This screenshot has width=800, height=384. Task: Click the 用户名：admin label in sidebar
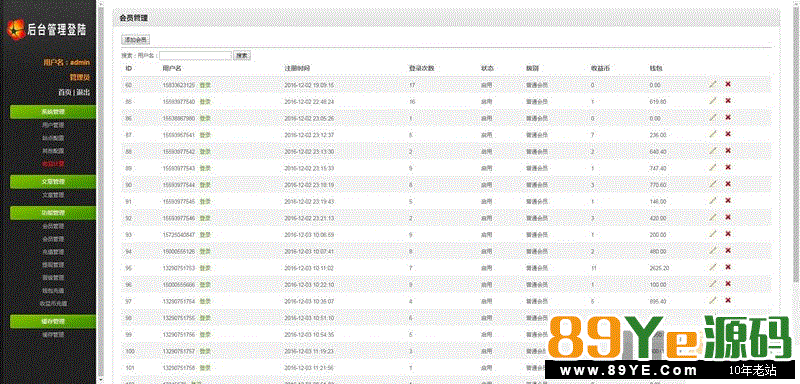coord(67,62)
